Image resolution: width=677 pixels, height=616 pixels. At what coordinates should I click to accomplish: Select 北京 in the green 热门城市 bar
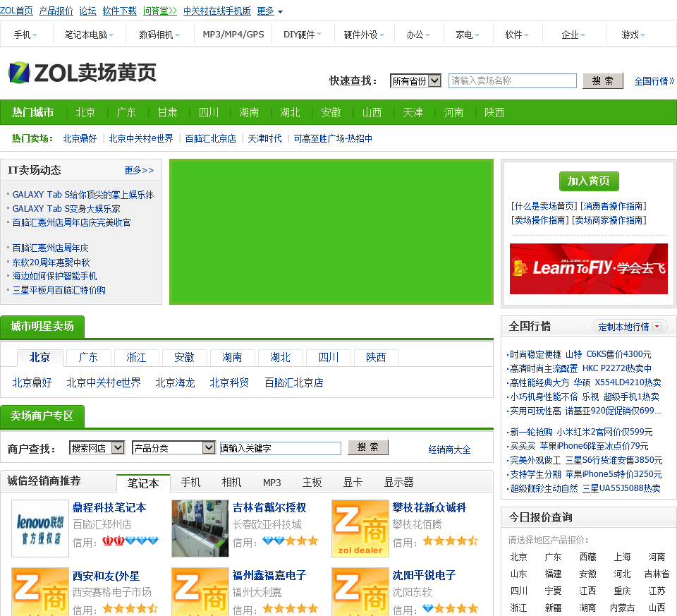[85, 113]
